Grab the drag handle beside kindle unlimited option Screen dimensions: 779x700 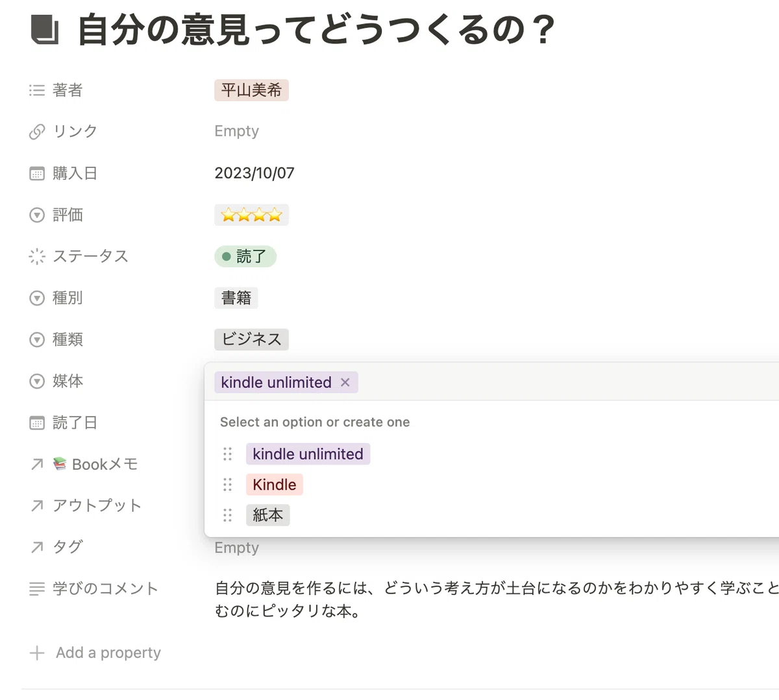(x=227, y=454)
